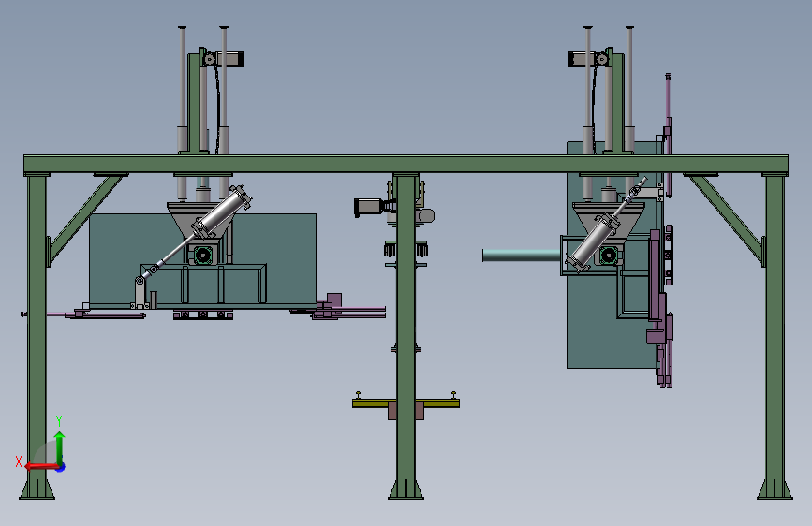The height and width of the screenshot is (526, 812).
Task: Select the left angled pneumatic cylinder
Action: (221, 212)
